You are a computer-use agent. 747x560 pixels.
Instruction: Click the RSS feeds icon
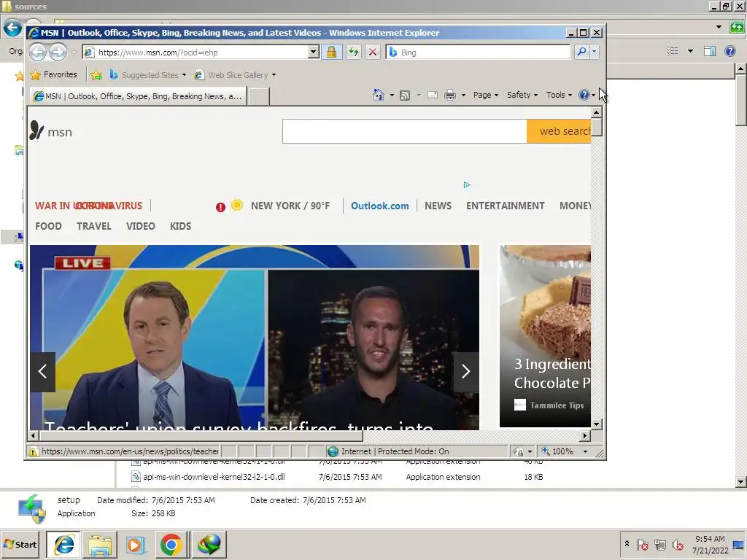tap(404, 96)
